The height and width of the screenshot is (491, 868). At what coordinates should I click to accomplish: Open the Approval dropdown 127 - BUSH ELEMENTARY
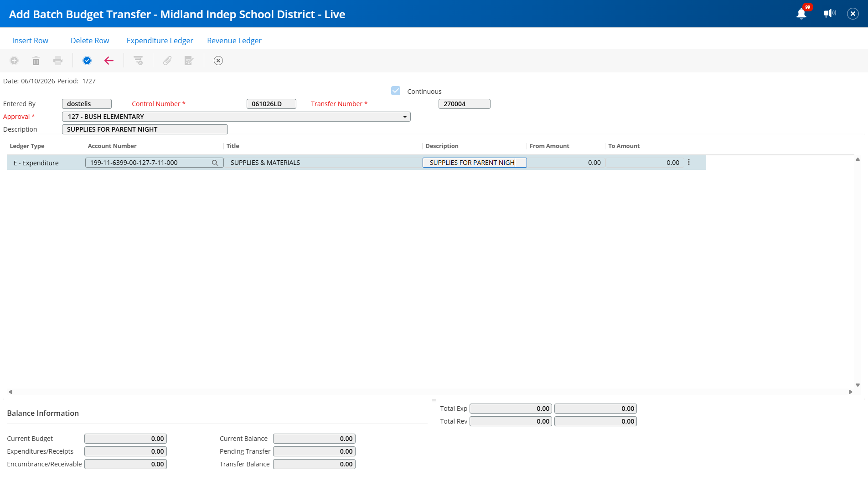(236, 117)
